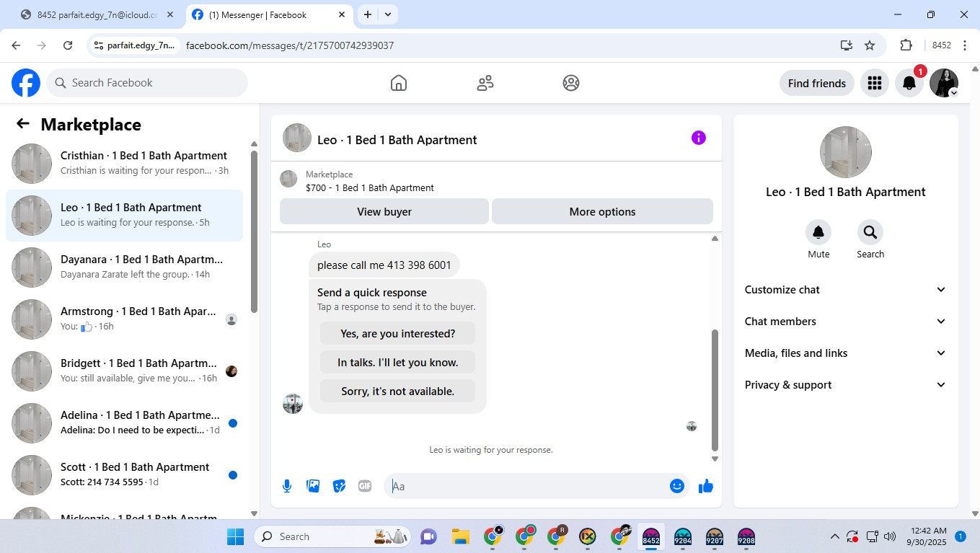Open the account profile picture menu
The width and height of the screenshot is (980, 553).
coord(944,83)
